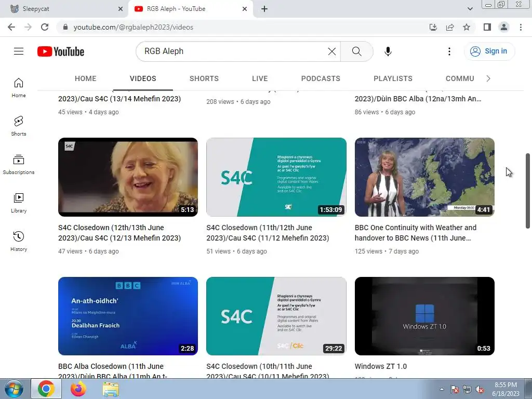Image resolution: width=532 pixels, height=399 pixels.
Task: Show hidden tray icons arrow
Action: (x=442, y=390)
